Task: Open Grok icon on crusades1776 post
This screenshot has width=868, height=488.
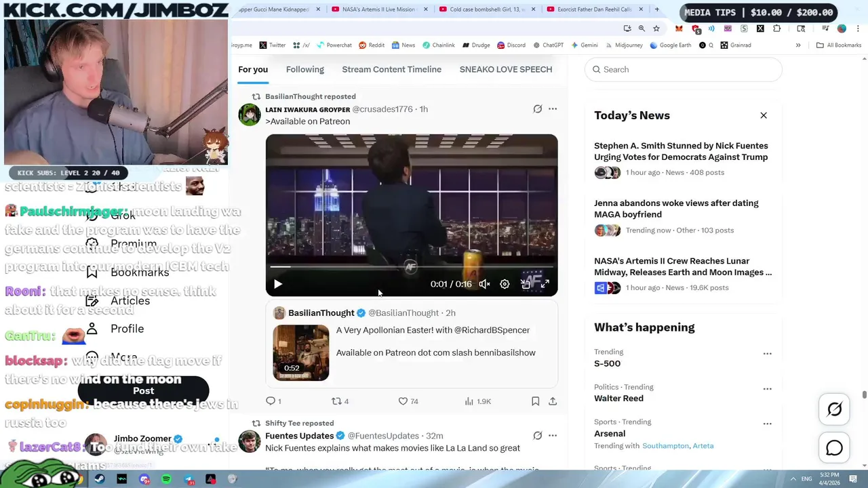Action: click(x=538, y=109)
